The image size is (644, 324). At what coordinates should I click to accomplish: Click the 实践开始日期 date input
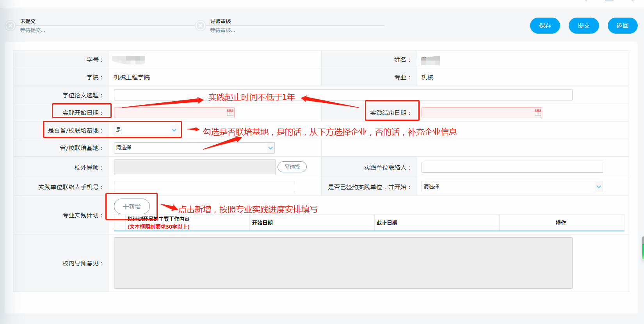point(170,113)
